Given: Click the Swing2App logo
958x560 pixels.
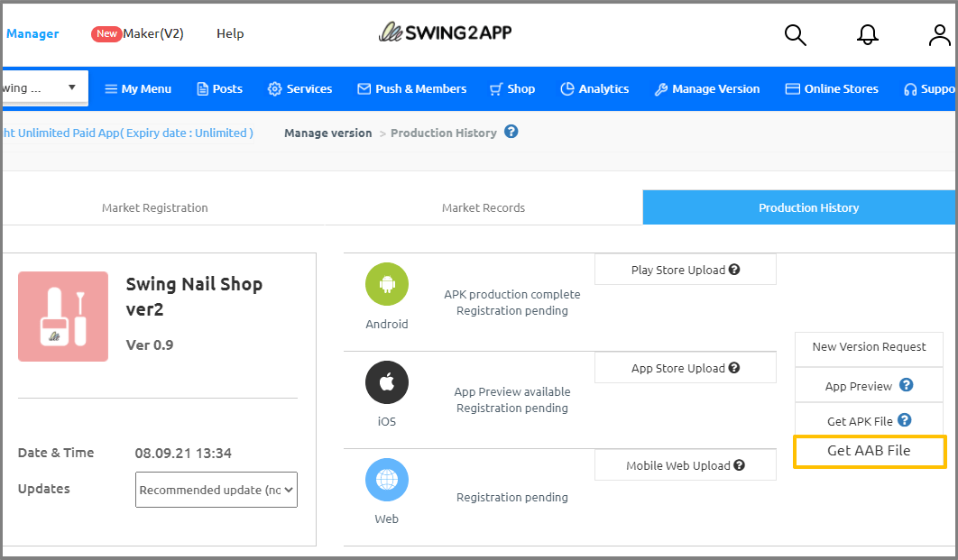Looking at the screenshot, I should [x=446, y=33].
